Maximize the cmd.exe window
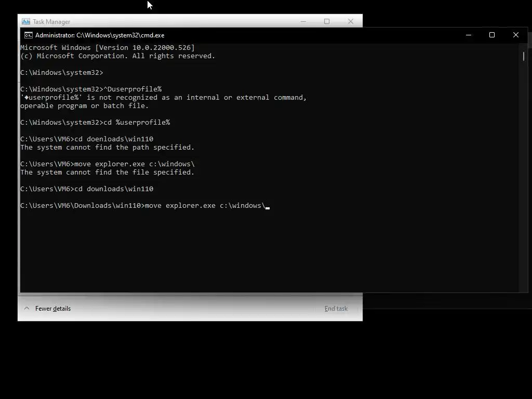 coord(492,35)
